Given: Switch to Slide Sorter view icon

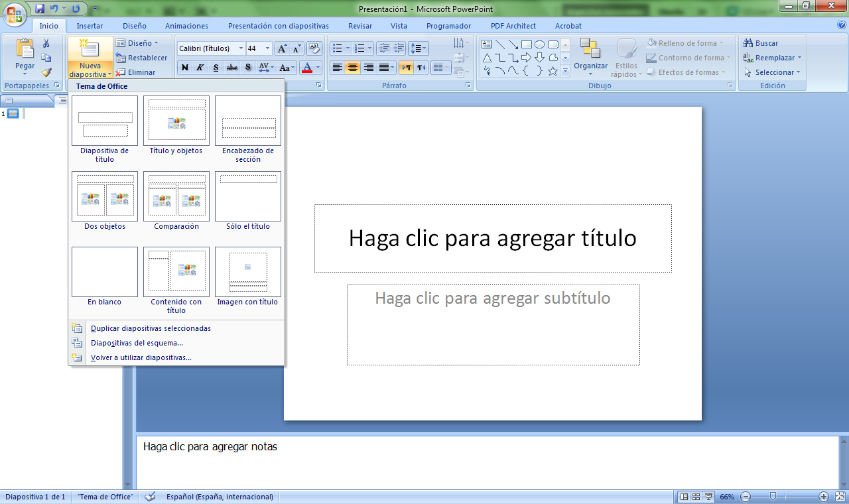Looking at the screenshot, I should [x=696, y=497].
